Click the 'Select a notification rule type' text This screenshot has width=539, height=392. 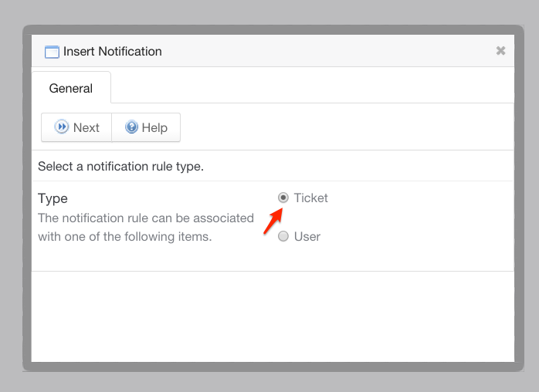tap(120, 166)
